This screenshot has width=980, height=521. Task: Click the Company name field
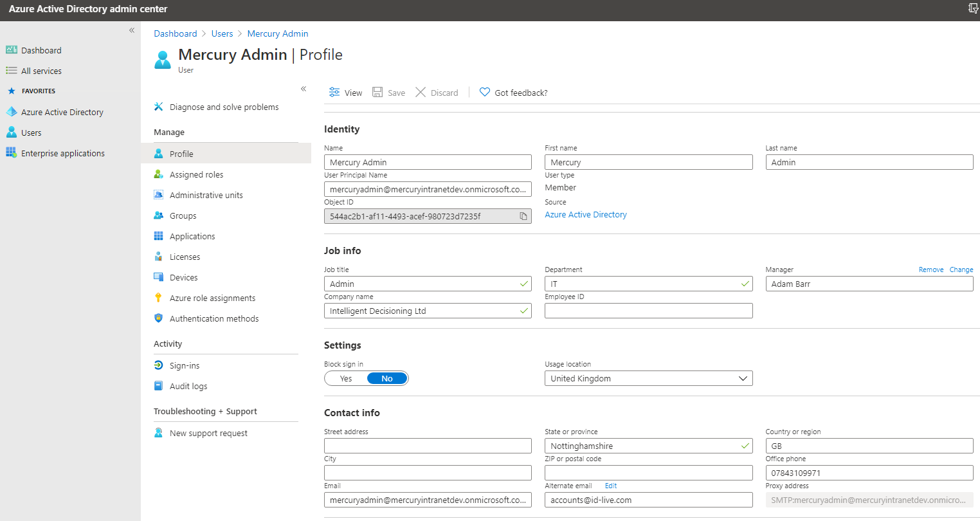click(x=428, y=311)
